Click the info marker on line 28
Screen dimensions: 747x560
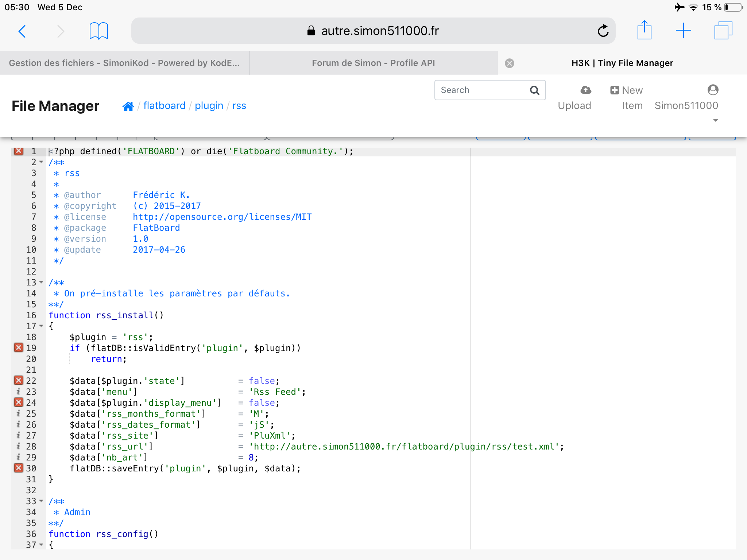19,446
